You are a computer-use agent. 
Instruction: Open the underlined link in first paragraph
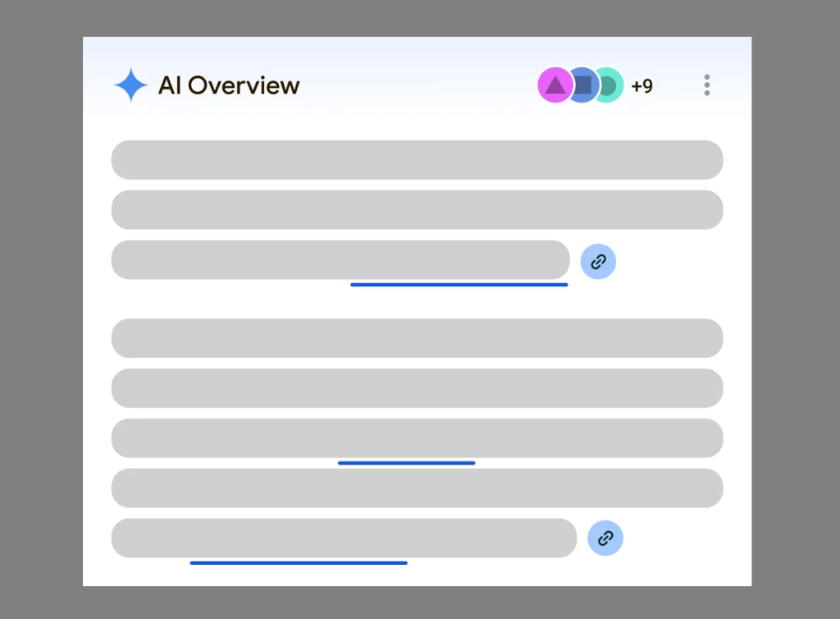(x=459, y=285)
